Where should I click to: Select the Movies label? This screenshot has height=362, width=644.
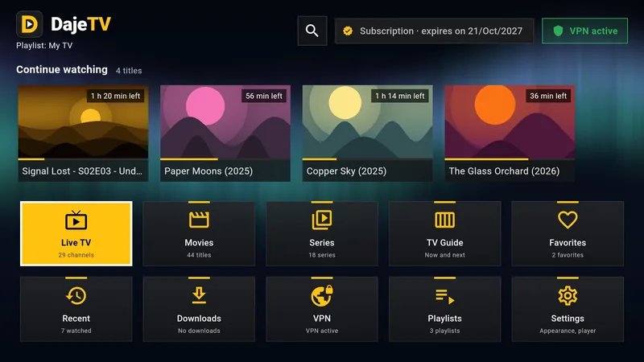199,243
